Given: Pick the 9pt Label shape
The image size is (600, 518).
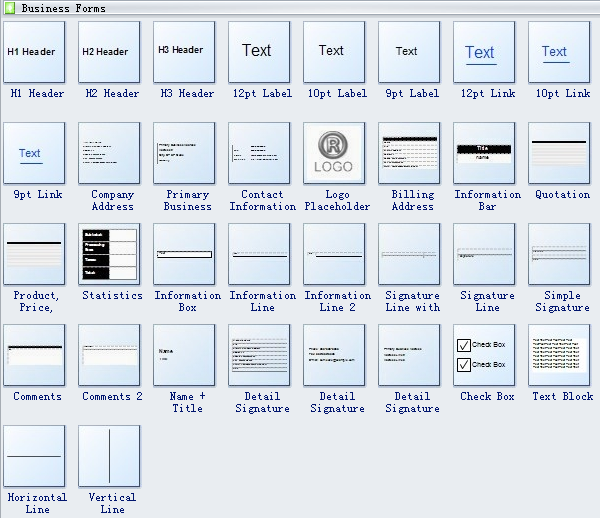Looking at the screenshot, I should 409,52.
